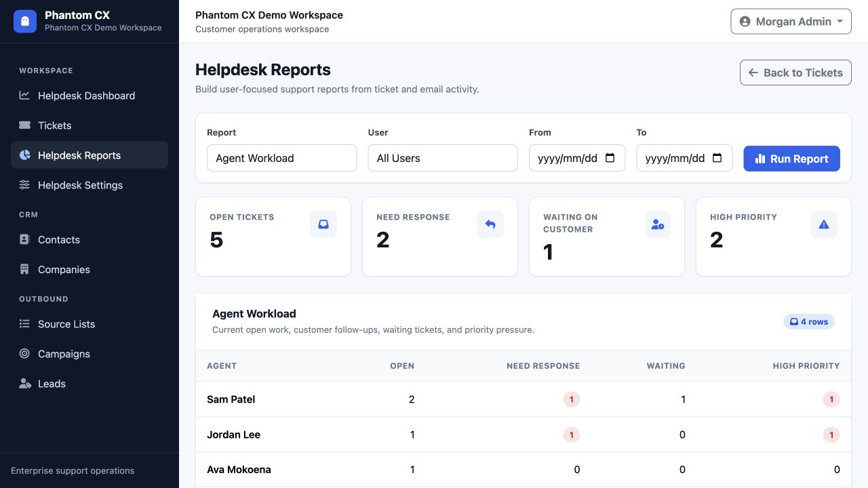Click the High Priority warning triangle icon
Viewport: 868px width, 488px height.
(x=824, y=224)
